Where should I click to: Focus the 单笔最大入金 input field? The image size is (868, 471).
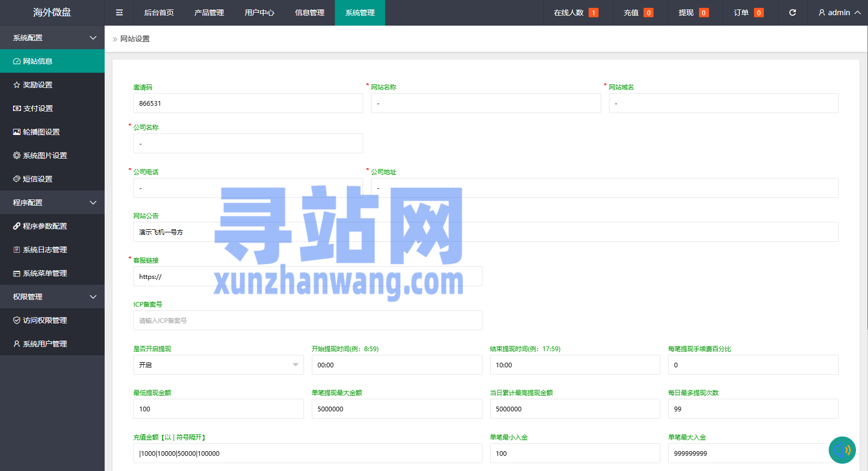(753, 453)
